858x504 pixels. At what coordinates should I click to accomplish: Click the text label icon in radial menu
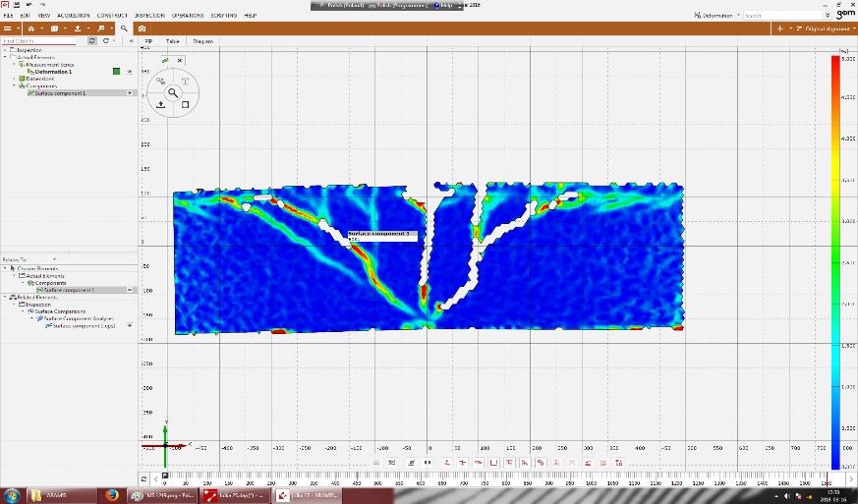[x=185, y=81]
